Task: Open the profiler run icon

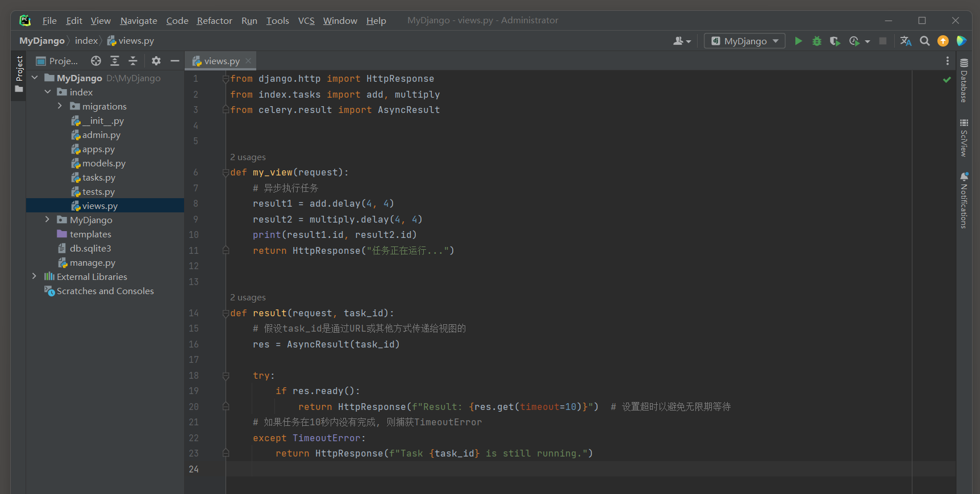Action: 854,41
